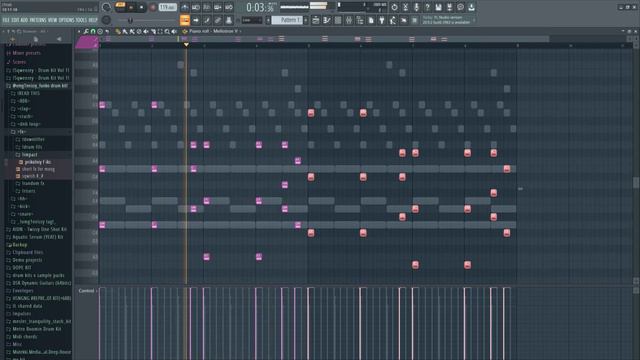Open the OPTIONS menu
The height and width of the screenshot is (360, 640).
pos(66,20)
